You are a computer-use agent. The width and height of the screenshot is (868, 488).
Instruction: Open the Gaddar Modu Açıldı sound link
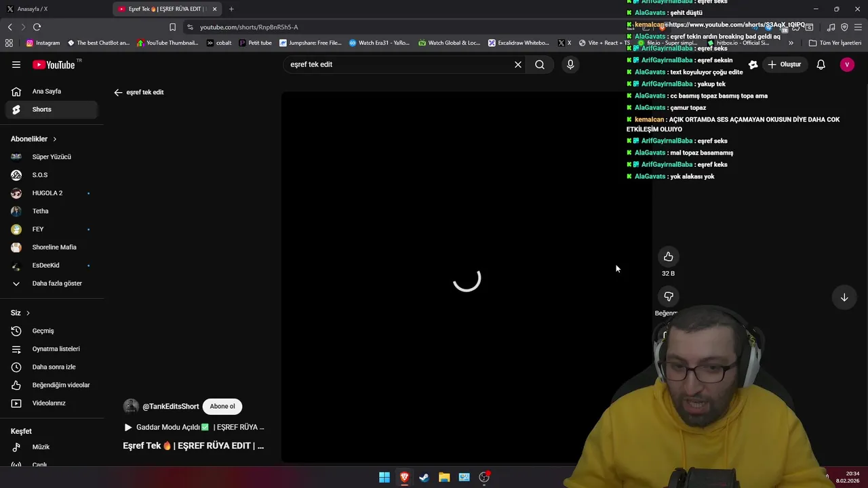click(194, 428)
